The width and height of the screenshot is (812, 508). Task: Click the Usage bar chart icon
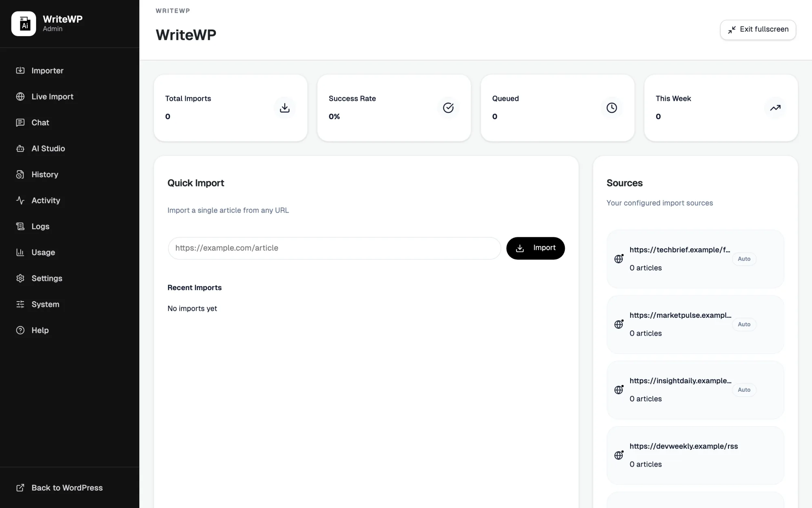(20, 252)
